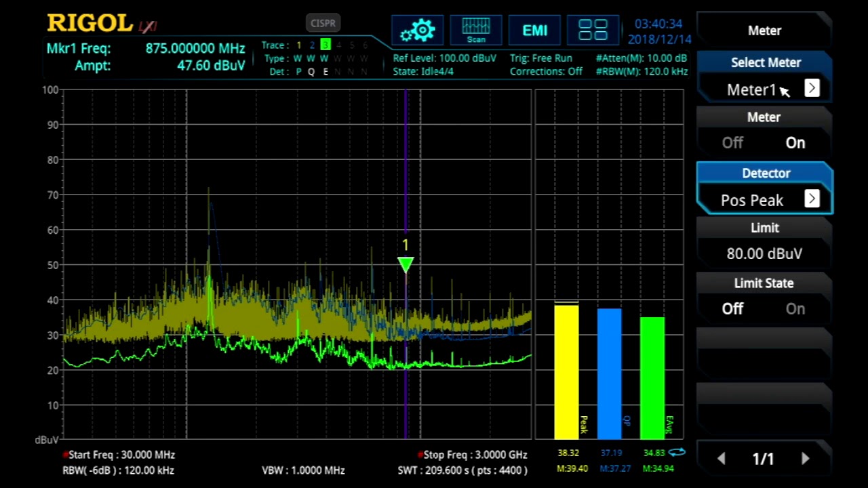Tap the EMI mode button
This screenshot has height=488, width=868.
pos(534,30)
